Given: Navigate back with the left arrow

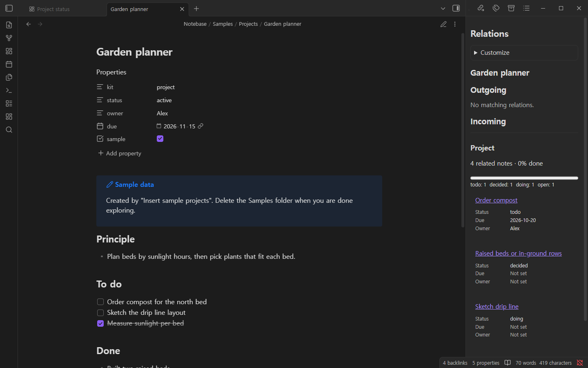Looking at the screenshot, I should pos(29,24).
